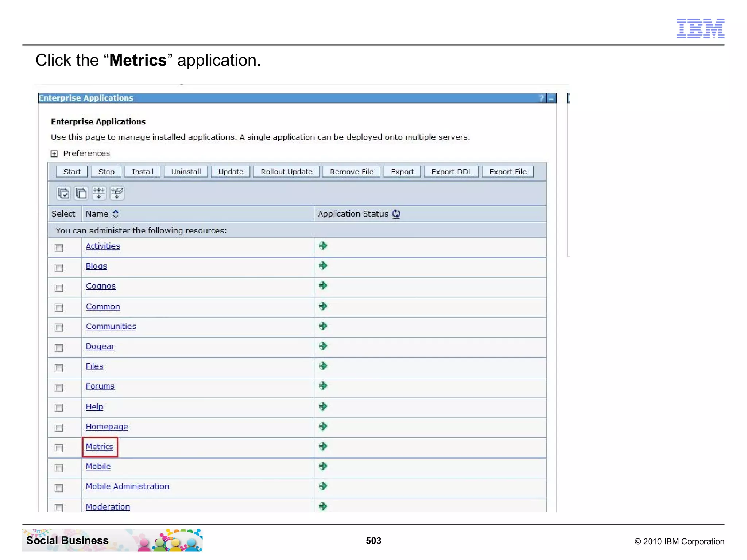Open the Mobile Administration link

pyautogui.click(x=127, y=487)
